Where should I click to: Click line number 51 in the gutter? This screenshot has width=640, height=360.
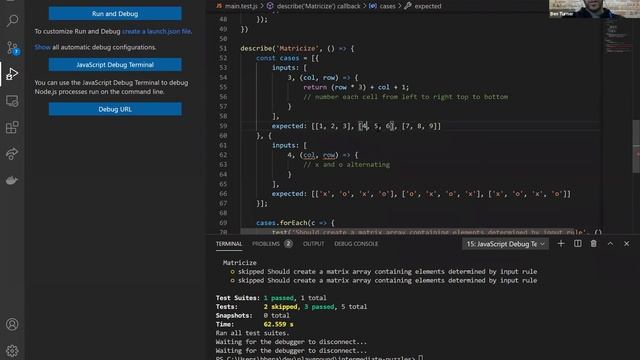point(223,49)
